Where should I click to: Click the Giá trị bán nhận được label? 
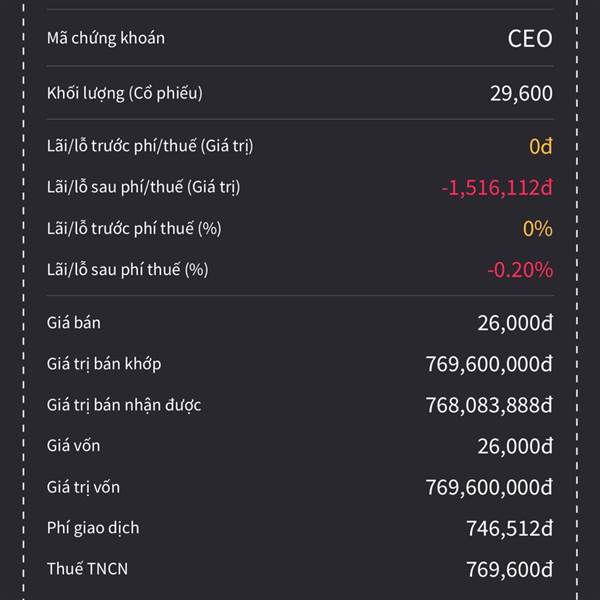coord(124,405)
